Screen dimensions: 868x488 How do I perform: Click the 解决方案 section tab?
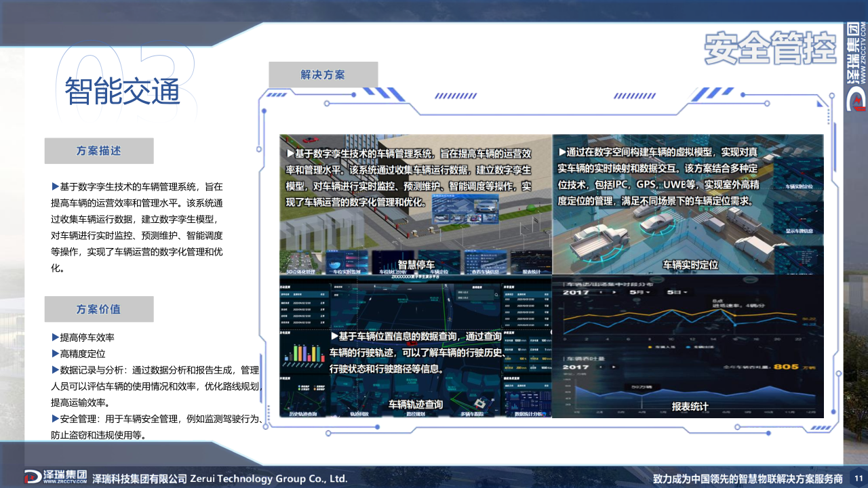(323, 75)
